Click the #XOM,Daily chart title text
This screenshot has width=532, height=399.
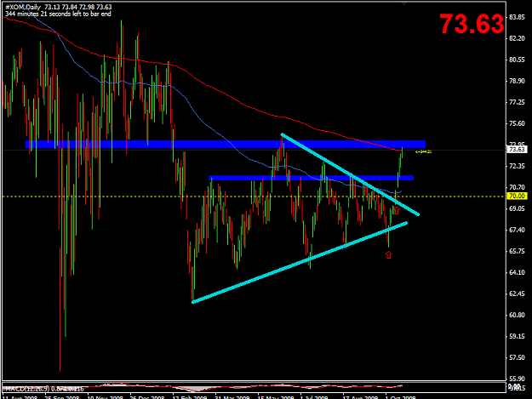[24, 7]
